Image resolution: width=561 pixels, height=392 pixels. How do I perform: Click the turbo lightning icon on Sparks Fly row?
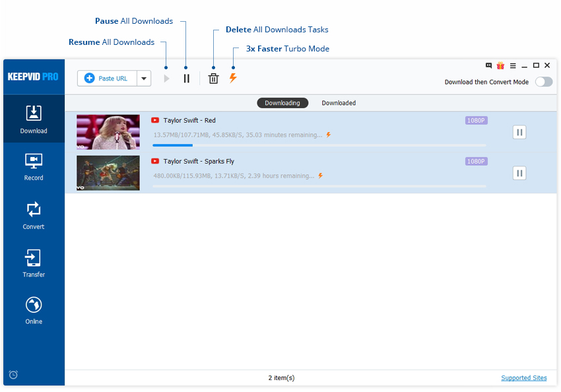coord(320,176)
